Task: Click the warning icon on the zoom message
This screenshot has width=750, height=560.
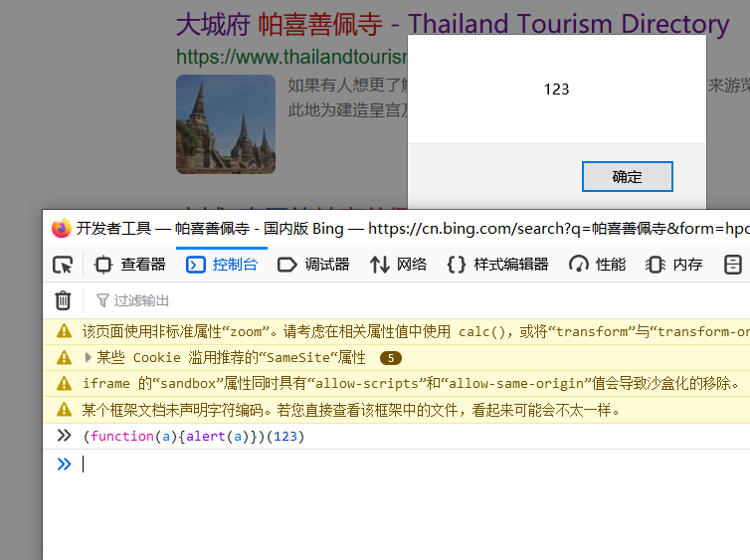Action: click(64, 331)
